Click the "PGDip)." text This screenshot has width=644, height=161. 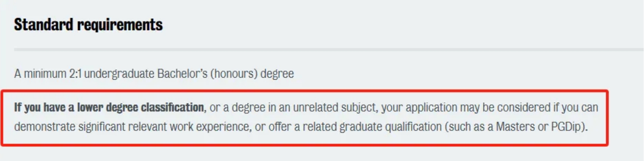click(x=569, y=127)
